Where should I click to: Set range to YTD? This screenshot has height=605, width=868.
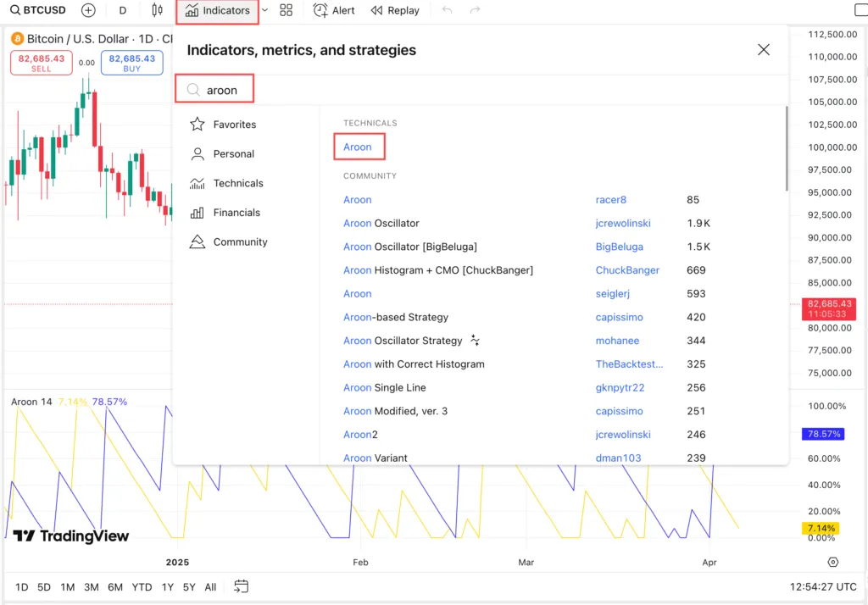[x=142, y=587]
